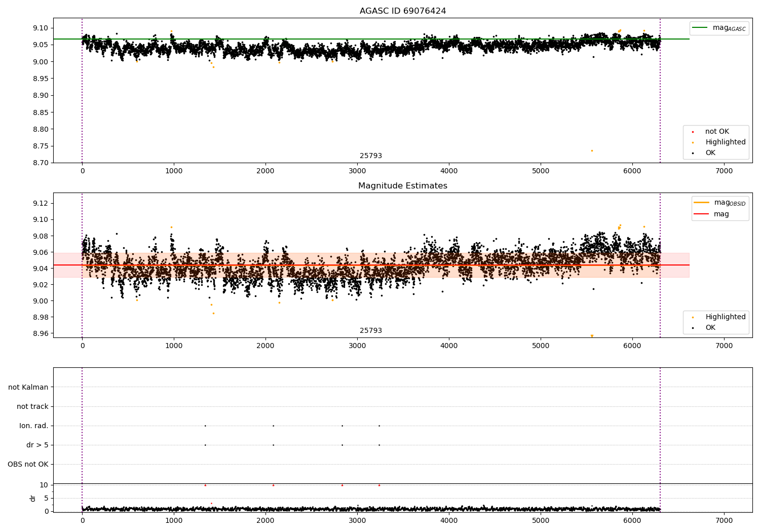The image size is (760, 532).
Task: Click the 7000 x-tick label under top plot
Action: click(724, 171)
